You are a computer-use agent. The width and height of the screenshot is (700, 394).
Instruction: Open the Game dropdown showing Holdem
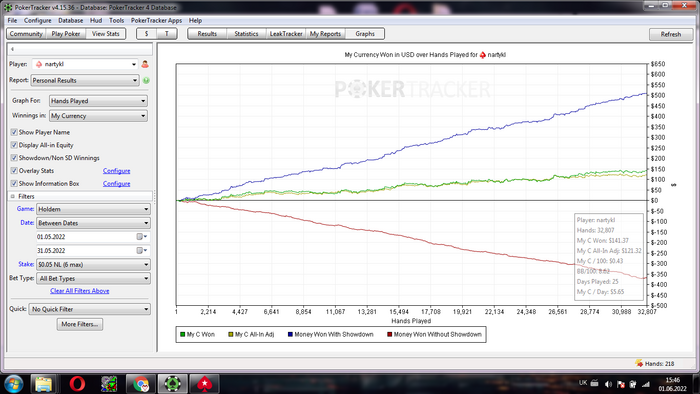[x=93, y=209]
